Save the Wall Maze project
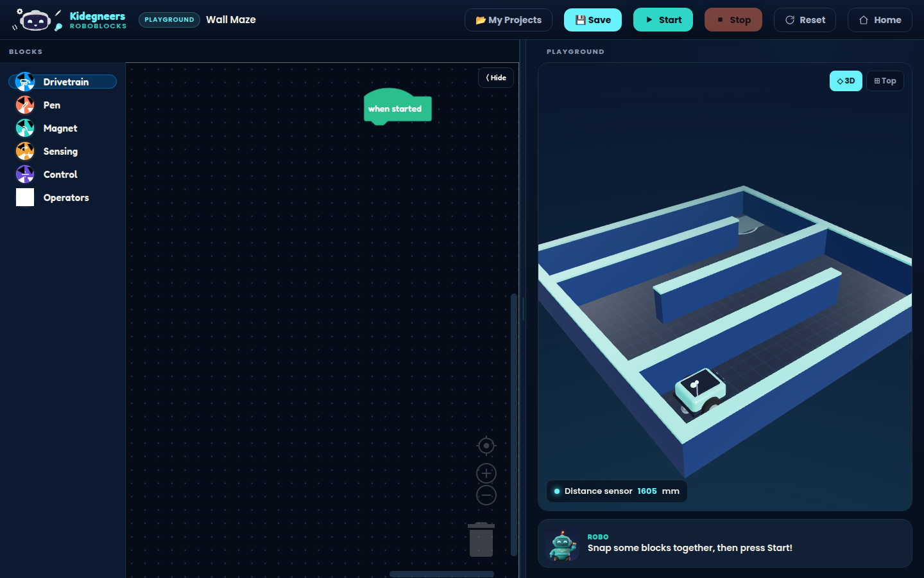The image size is (924, 578). coord(593,20)
